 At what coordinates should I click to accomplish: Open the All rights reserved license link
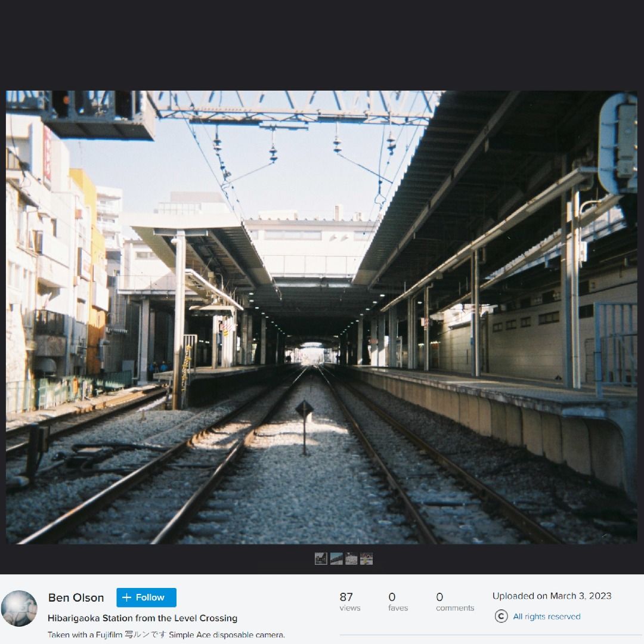click(x=546, y=617)
